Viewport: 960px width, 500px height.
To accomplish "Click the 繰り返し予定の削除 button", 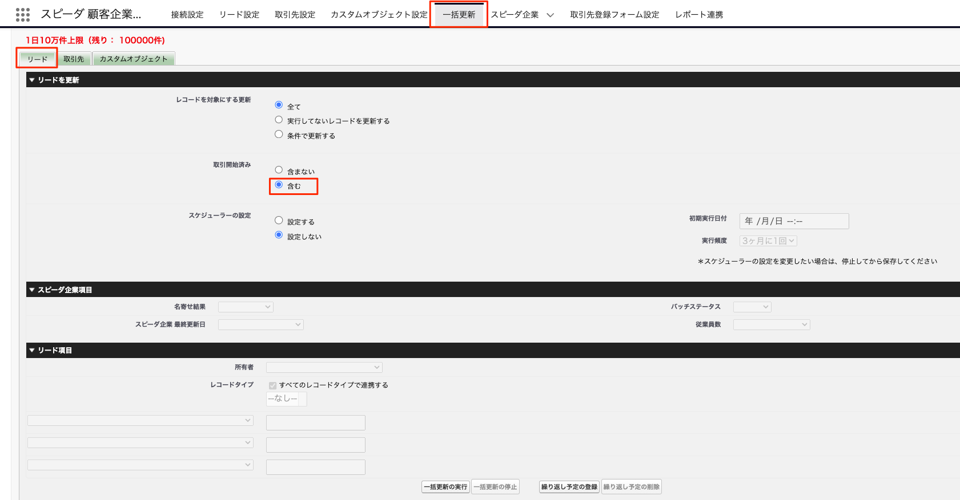I will 631,487.
